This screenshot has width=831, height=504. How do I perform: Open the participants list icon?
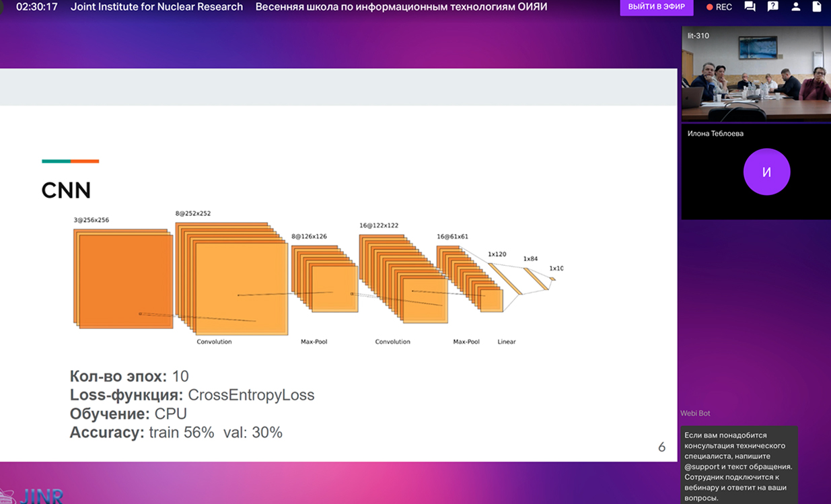796,7
